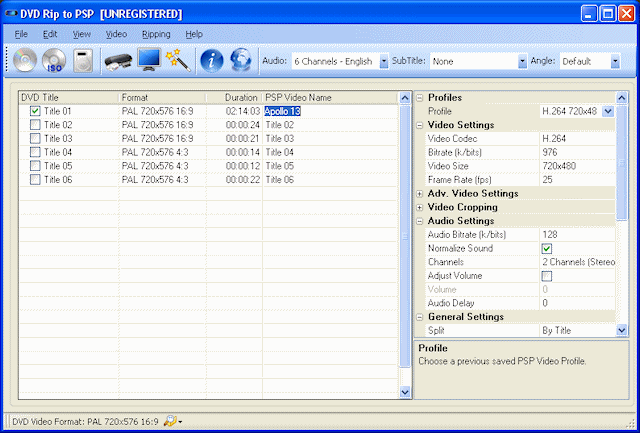Click title list scroll up arrow
This screenshot has height=433, width=640.
point(404,98)
